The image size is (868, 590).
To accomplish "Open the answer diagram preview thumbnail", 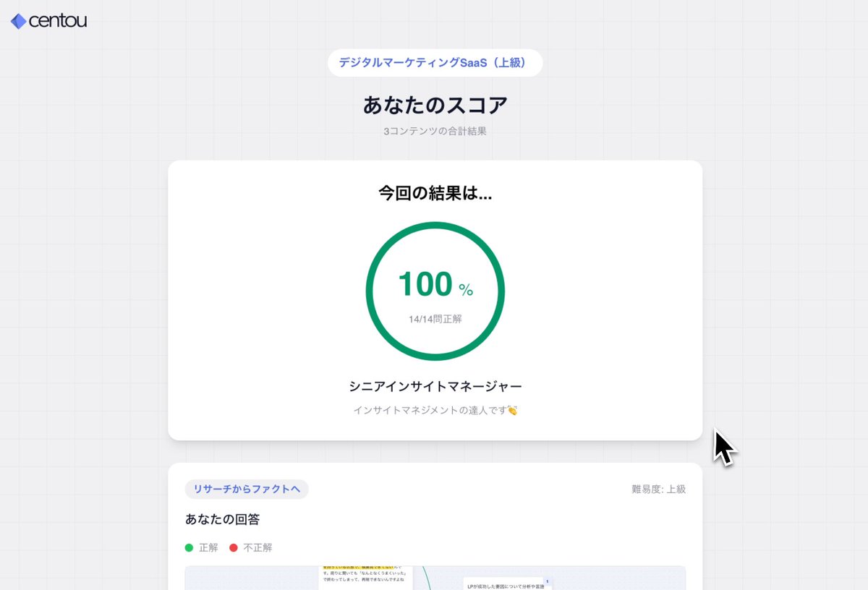I will [x=435, y=578].
